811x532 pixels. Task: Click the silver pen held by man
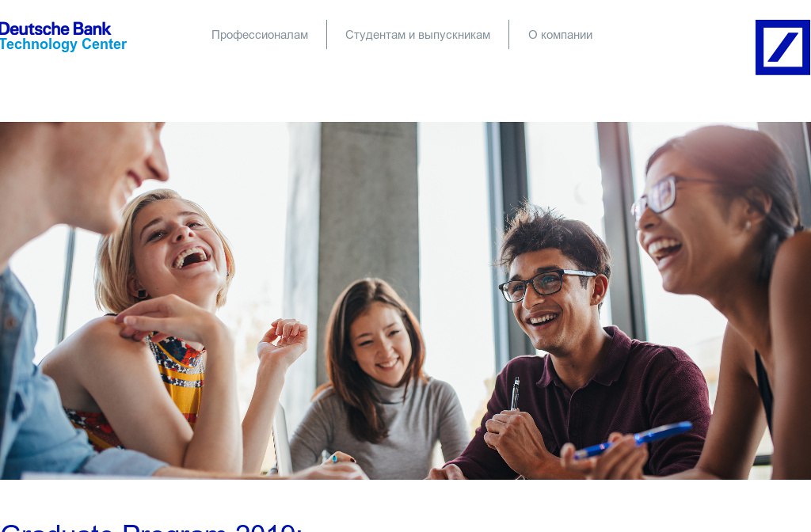click(515, 394)
